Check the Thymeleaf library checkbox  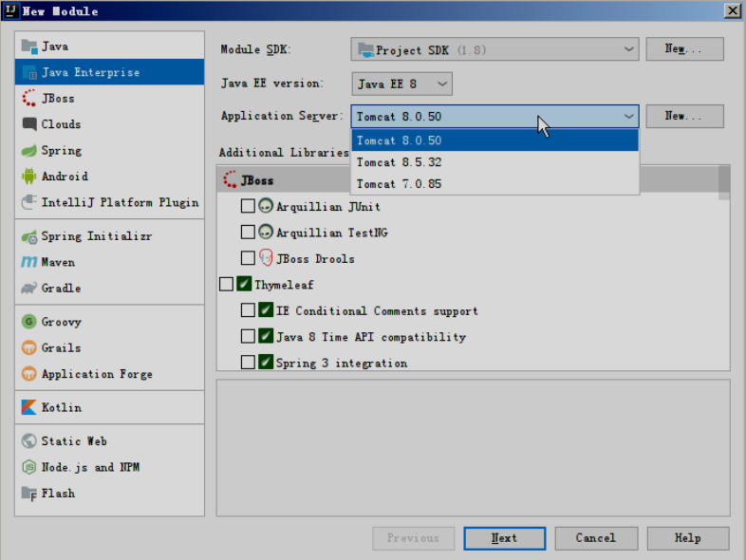[227, 285]
